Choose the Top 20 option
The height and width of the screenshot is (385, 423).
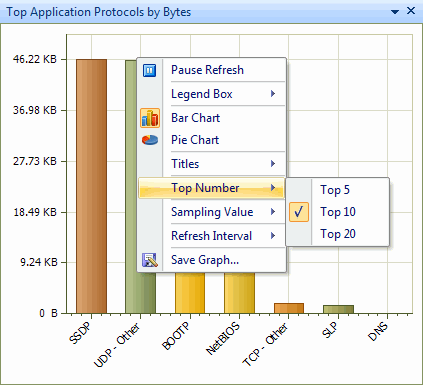tap(337, 234)
